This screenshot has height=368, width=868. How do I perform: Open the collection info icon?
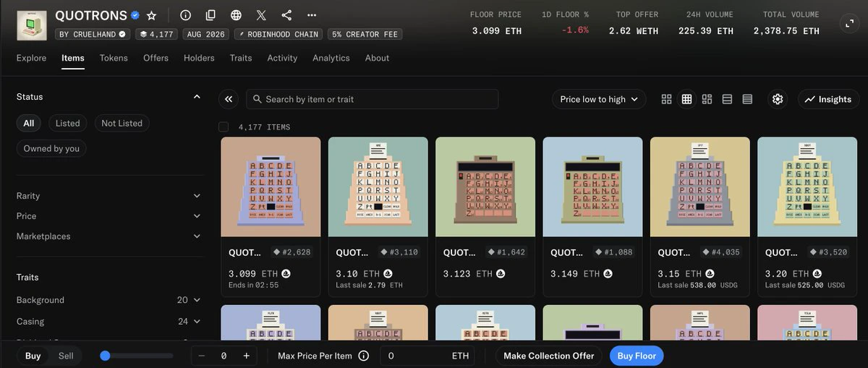[x=186, y=15]
